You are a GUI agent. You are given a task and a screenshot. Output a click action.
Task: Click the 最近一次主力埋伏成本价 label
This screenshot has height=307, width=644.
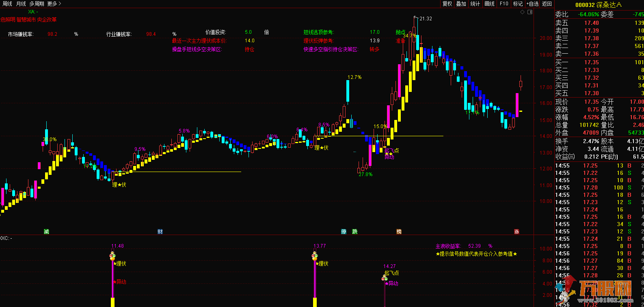199,41
